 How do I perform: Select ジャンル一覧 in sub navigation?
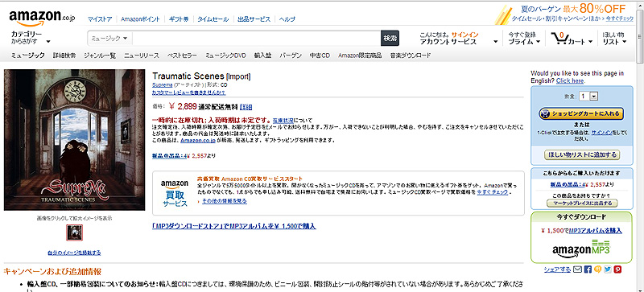tap(100, 55)
